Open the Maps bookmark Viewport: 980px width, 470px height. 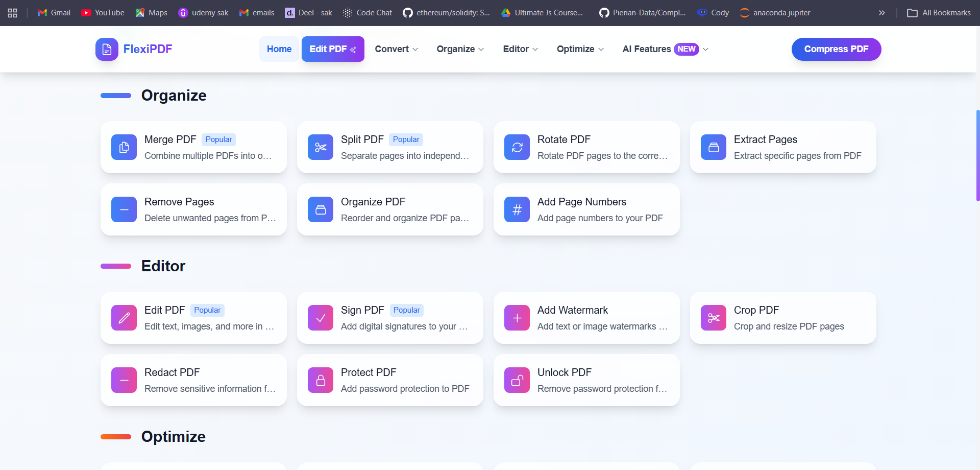pos(152,13)
